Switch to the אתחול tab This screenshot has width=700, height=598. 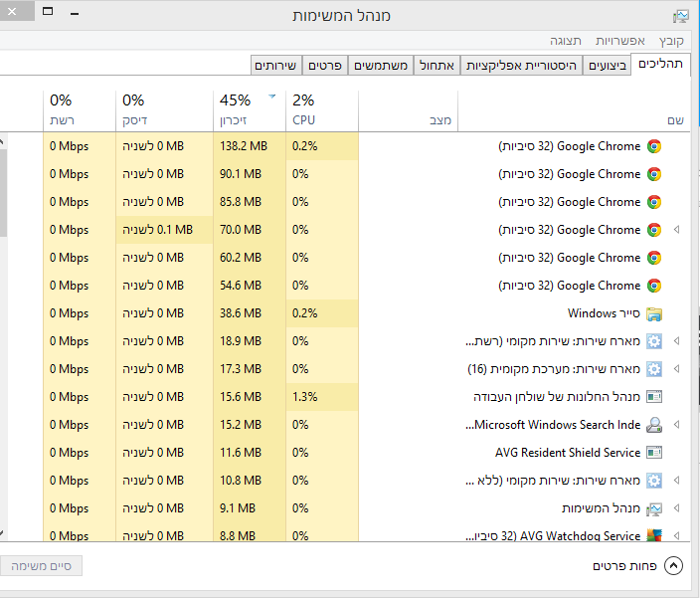pos(437,66)
